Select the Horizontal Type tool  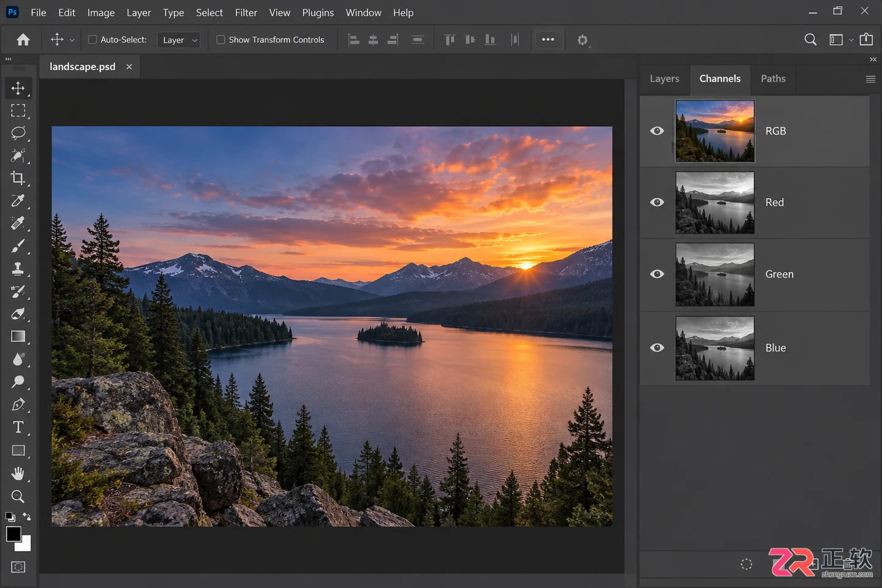pos(18,427)
